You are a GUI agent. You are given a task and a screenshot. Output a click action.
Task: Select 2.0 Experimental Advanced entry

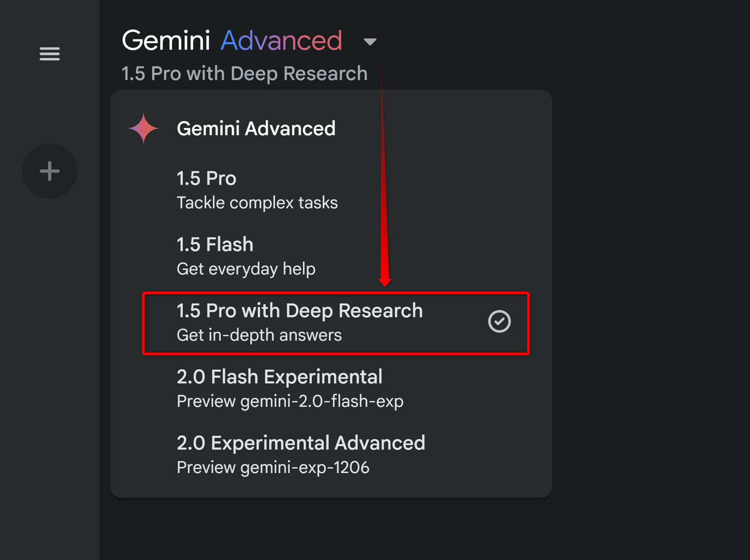point(300,442)
